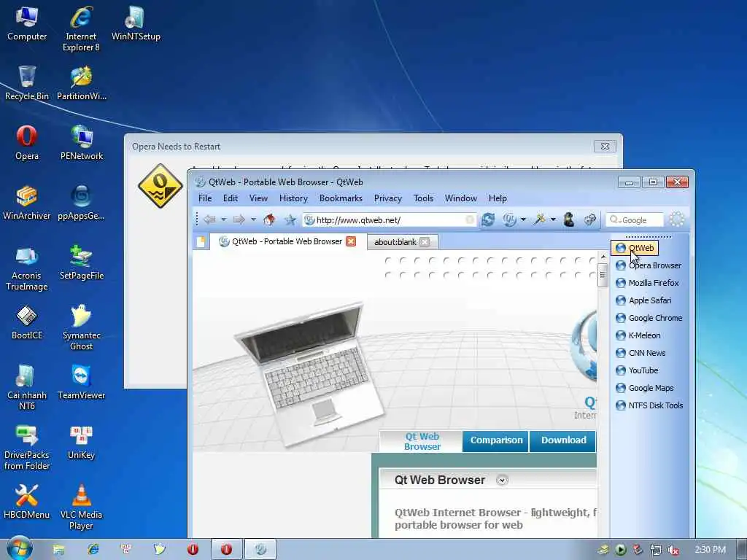The image size is (747, 560).
Task: Open the Edit menu
Action: pyautogui.click(x=230, y=198)
